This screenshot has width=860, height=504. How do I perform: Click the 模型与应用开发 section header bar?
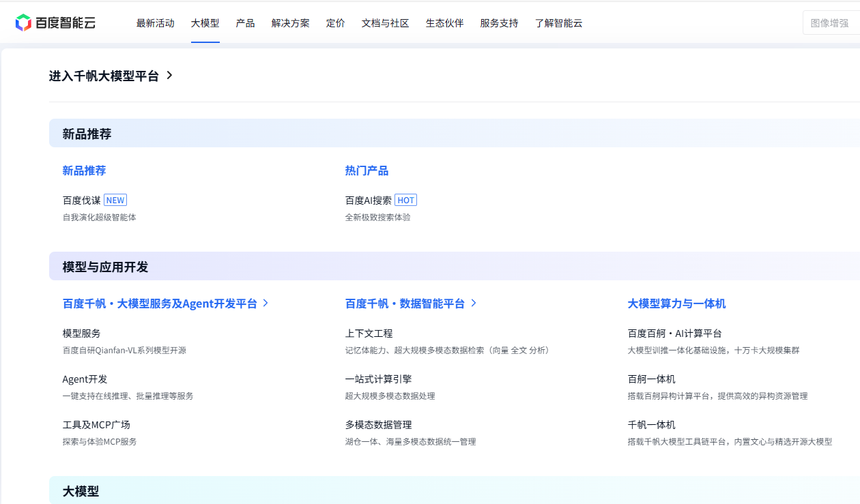pos(455,266)
